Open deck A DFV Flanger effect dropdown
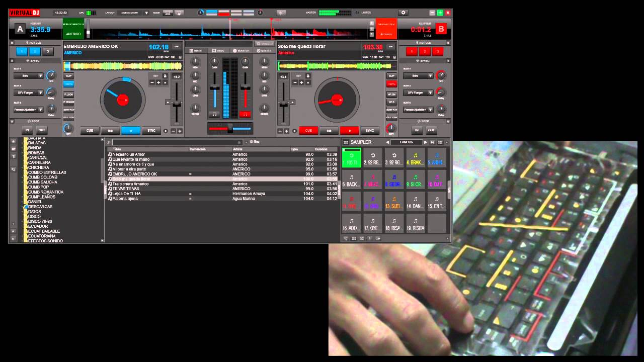This screenshot has width=644, height=362. [x=29, y=93]
